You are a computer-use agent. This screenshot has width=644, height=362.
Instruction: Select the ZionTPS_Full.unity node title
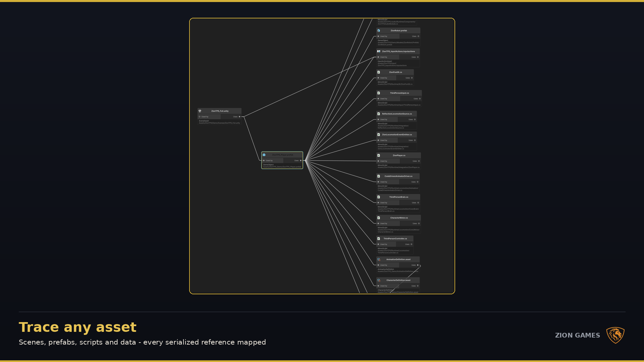220,111
